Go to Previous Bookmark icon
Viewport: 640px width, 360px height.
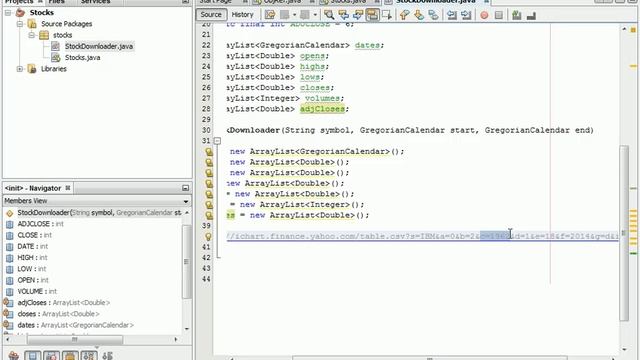point(404,15)
